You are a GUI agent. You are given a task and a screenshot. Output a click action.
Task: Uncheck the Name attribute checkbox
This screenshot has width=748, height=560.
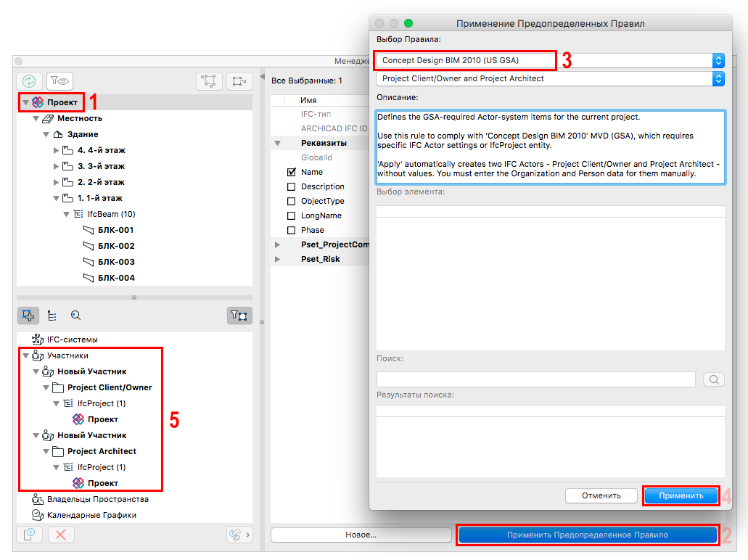tap(292, 172)
